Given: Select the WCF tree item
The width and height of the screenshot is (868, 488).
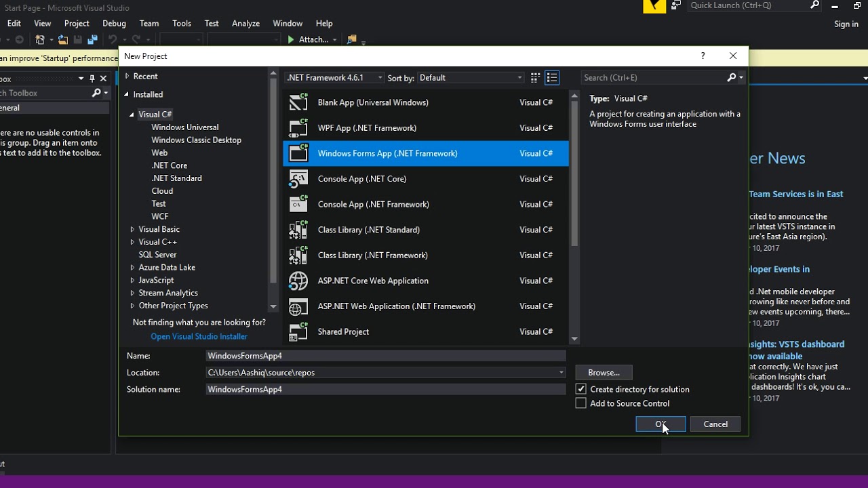Looking at the screenshot, I should 159,217.
